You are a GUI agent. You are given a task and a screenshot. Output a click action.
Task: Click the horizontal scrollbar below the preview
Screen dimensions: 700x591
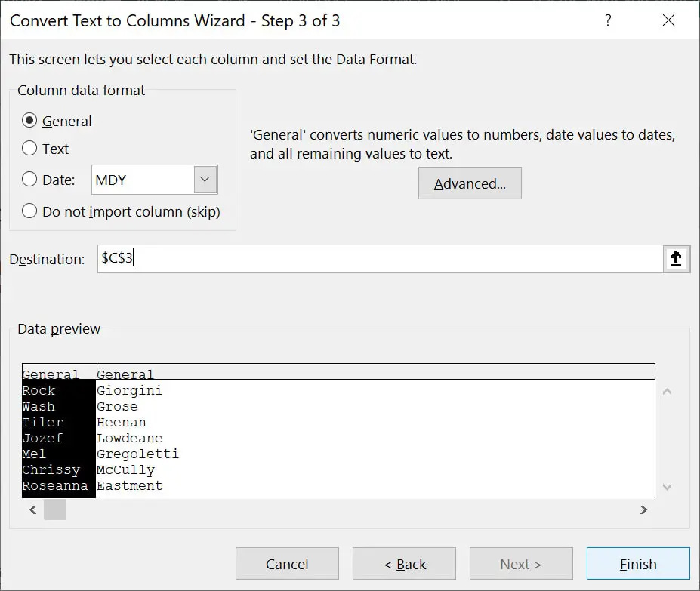(x=54, y=509)
